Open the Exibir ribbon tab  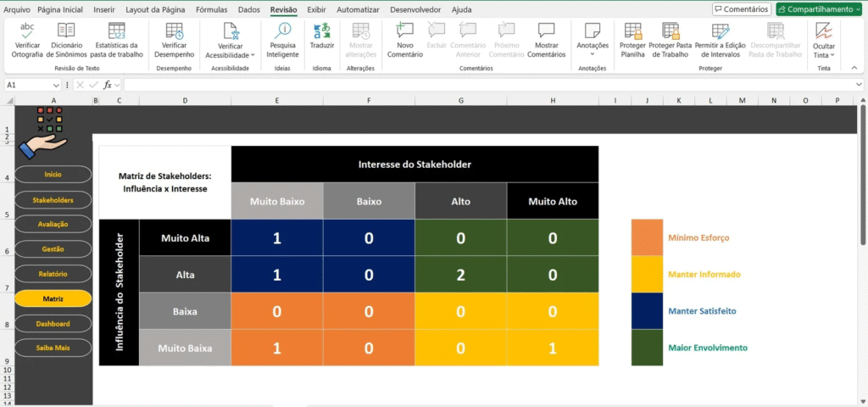316,9
